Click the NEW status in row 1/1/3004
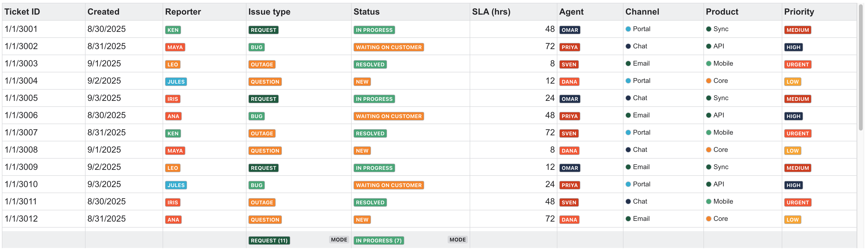 coord(362,82)
